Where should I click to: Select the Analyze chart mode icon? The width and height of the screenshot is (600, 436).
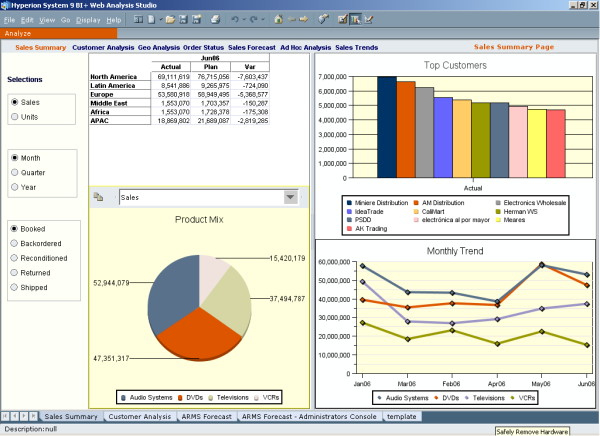tap(355, 19)
